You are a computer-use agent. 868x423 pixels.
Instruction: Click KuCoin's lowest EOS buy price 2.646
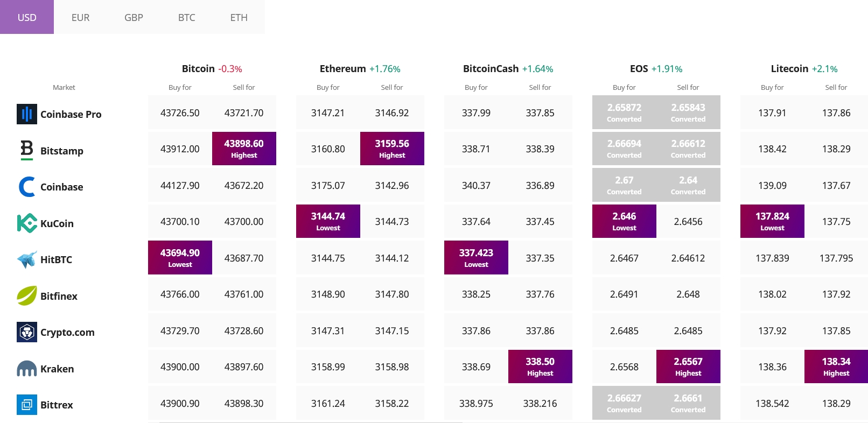[624, 221]
